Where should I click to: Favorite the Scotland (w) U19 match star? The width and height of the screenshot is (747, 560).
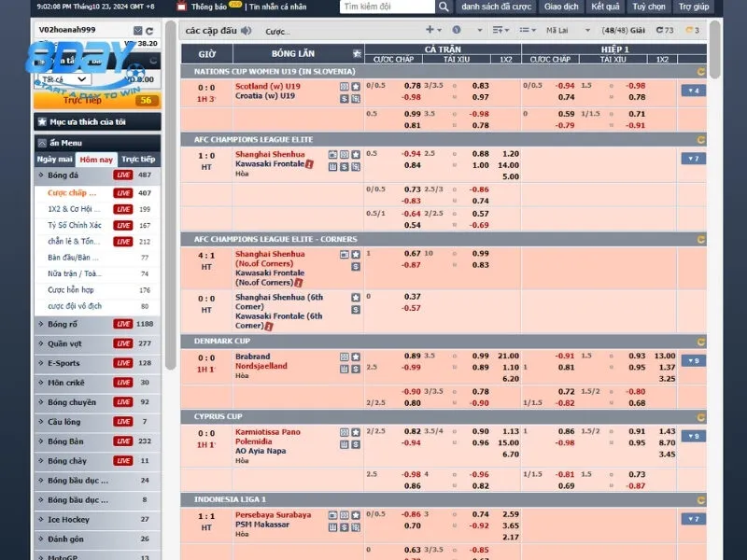[x=356, y=87]
